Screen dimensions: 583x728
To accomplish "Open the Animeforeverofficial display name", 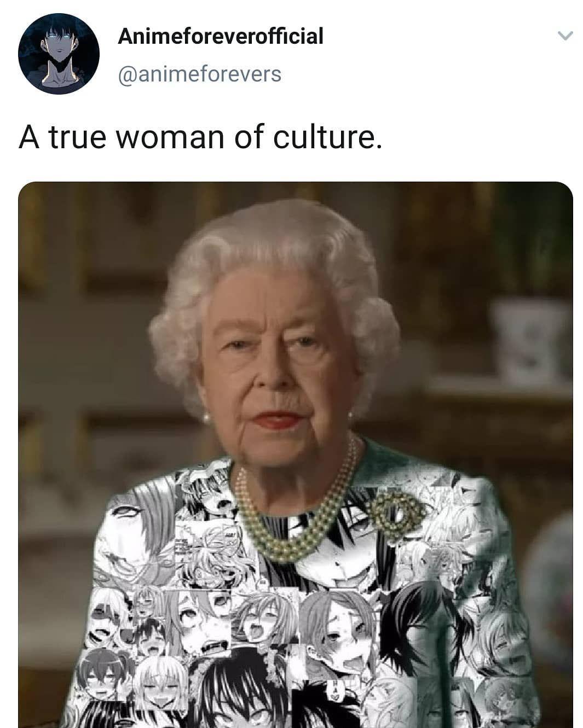I will (221, 36).
